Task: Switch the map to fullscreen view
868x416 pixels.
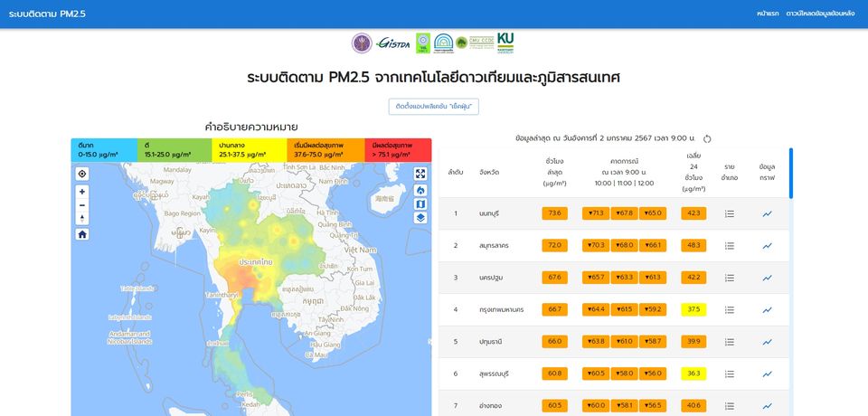Action: pyautogui.click(x=420, y=174)
